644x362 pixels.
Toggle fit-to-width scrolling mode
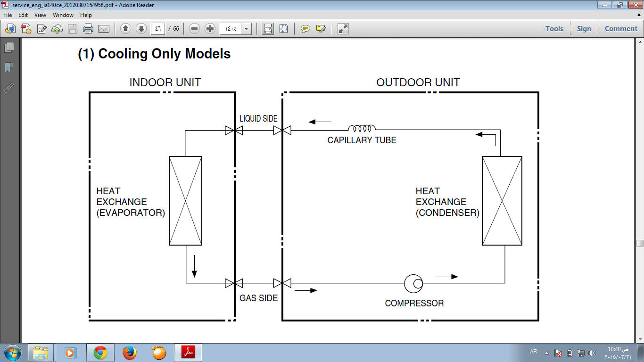268,29
